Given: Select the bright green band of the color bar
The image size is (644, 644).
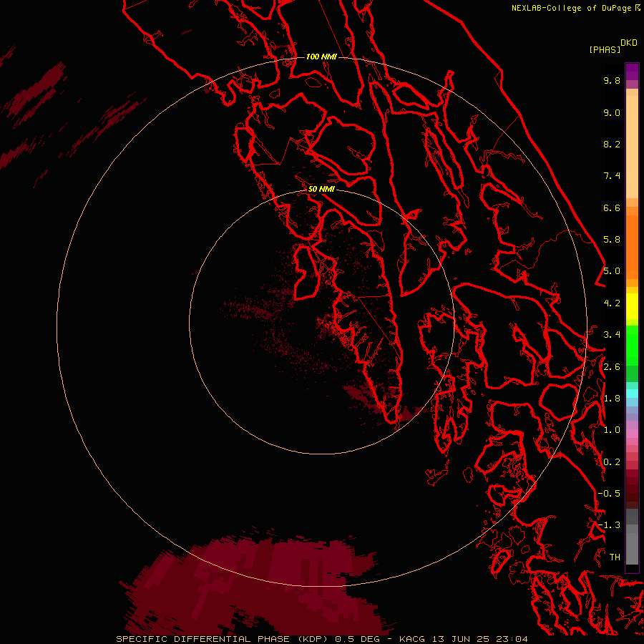Looking at the screenshot, I should [x=632, y=345].
